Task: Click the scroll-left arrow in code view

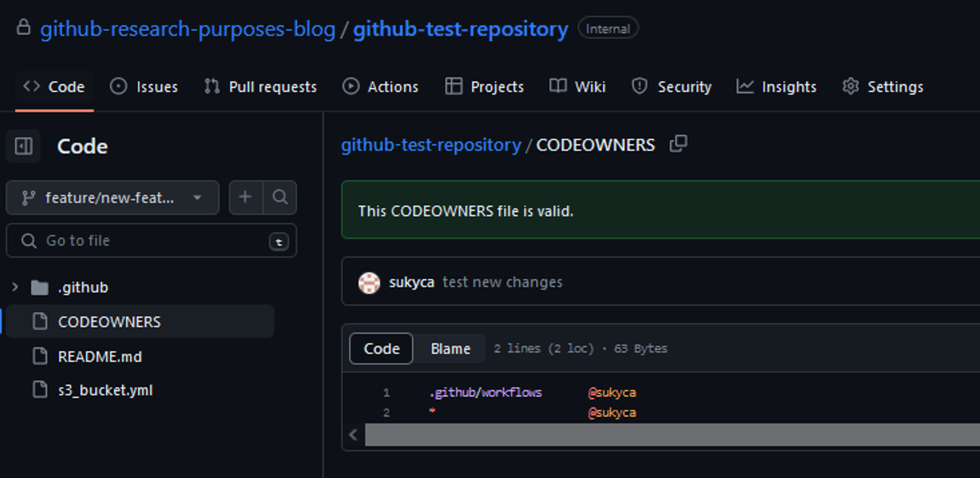Action: click(x=354, y=435)
